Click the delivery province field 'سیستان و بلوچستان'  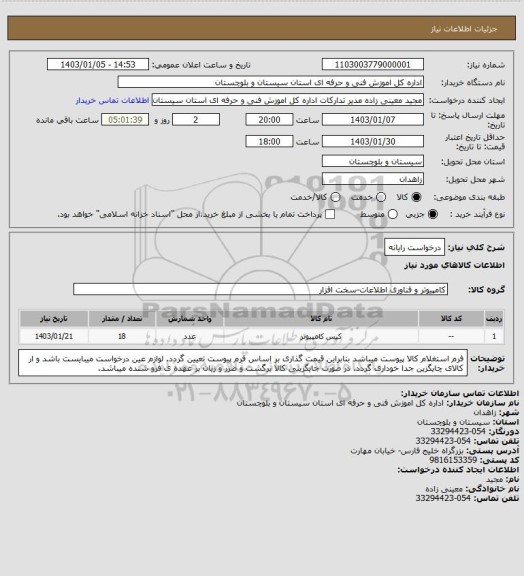(x=373, y=161)
